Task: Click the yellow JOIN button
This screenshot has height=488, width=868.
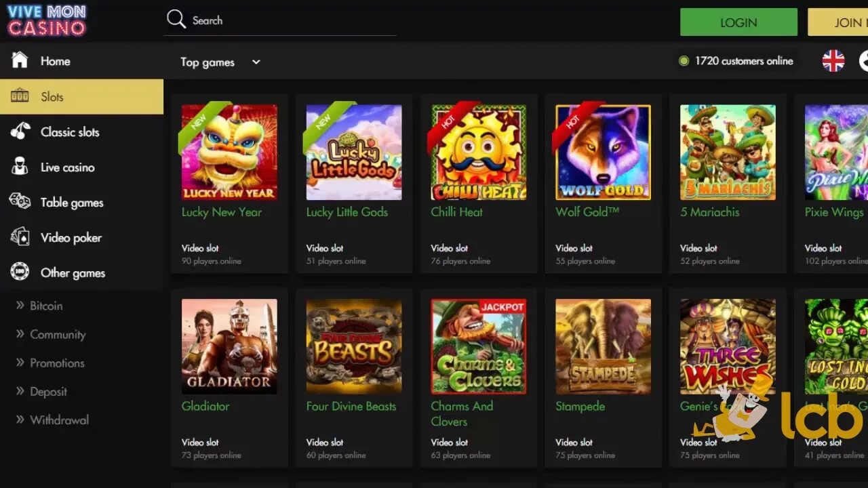Action: 838,22
